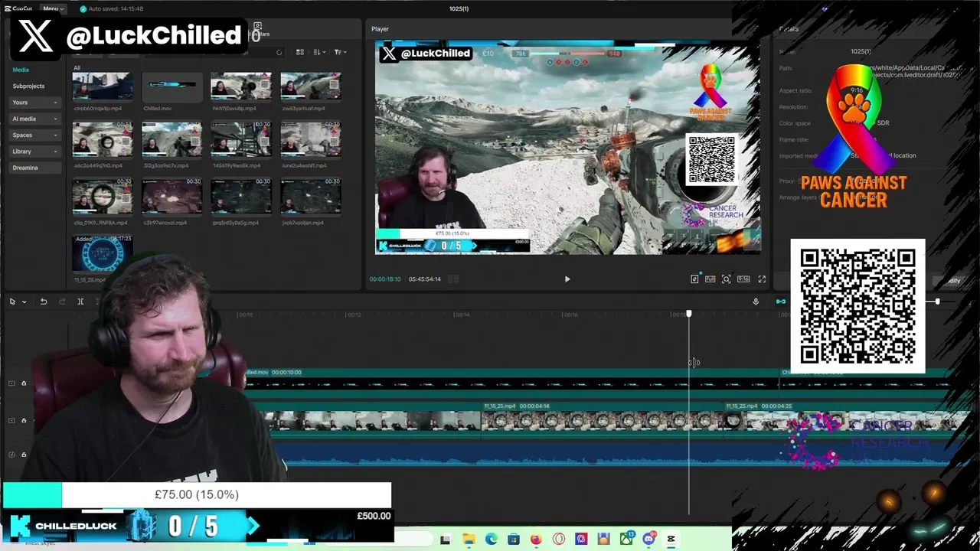Select the Chilled.mov media thumbnail
The width and height of the screenshot is (980, 551).
pyautogui.click(x=172, y=87)
